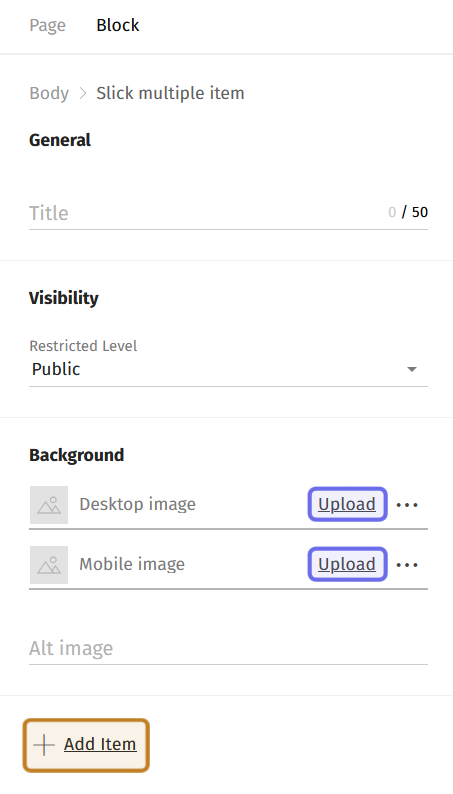The width and height of the screenshot is (453, 794).
Task: Click the Desktop image placeholder thumbnail
Action: [x=49, y=505]
